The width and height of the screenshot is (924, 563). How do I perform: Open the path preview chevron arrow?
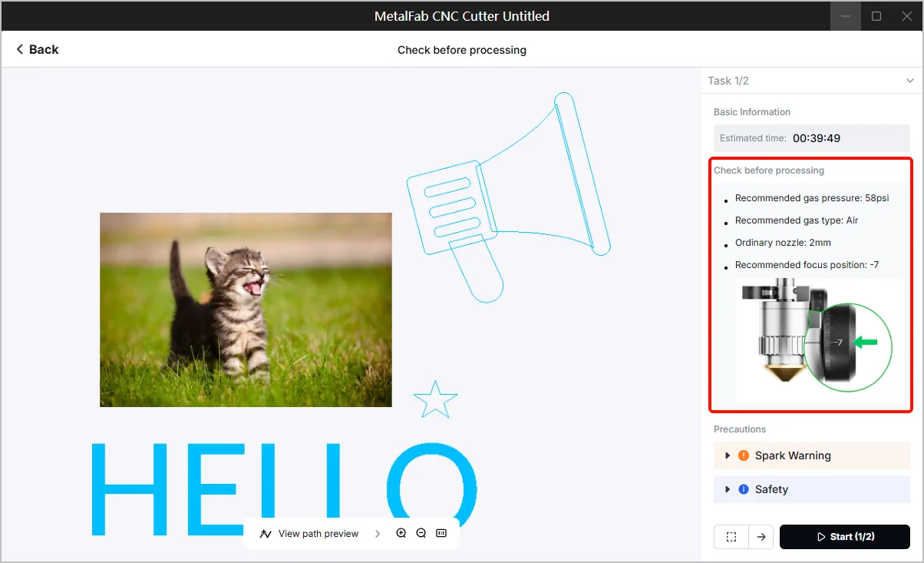pyautogui.click(x=378, y=534)
